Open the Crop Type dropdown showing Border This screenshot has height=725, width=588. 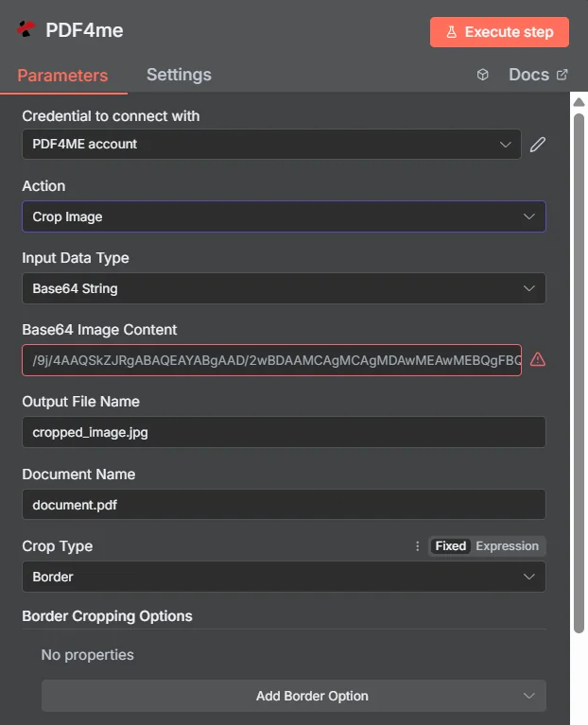coord(284,577)
